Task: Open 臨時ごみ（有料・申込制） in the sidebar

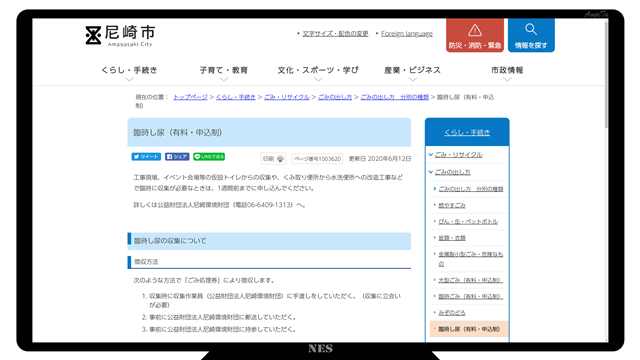Action: [x=471, y=296]
